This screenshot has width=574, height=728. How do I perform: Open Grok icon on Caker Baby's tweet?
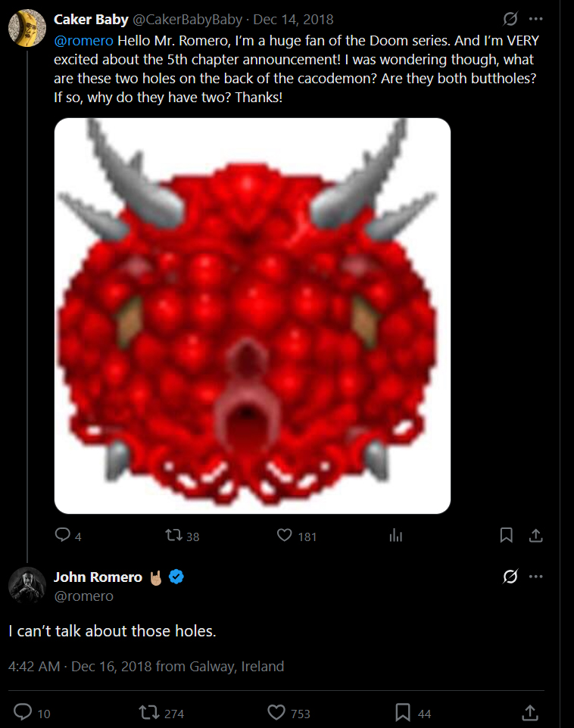tap(510, 19)
